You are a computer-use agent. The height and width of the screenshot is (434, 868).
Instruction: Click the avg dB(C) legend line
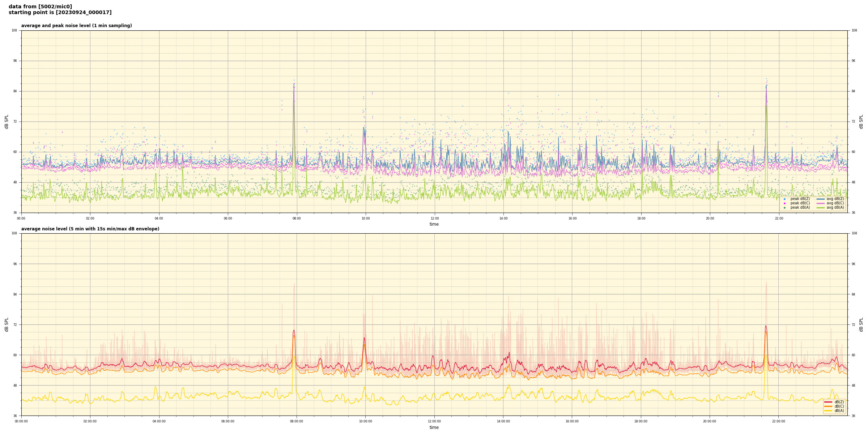point(821,203)
